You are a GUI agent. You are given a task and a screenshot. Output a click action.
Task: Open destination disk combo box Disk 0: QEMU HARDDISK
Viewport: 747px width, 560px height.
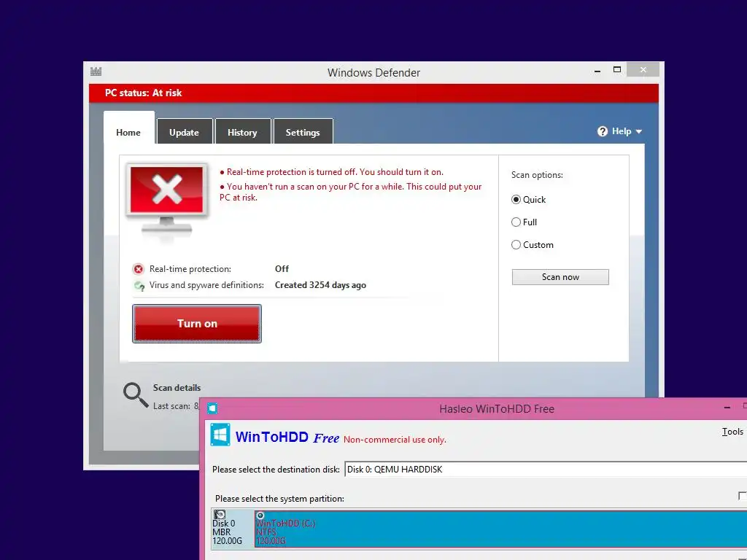pos(546,469)
